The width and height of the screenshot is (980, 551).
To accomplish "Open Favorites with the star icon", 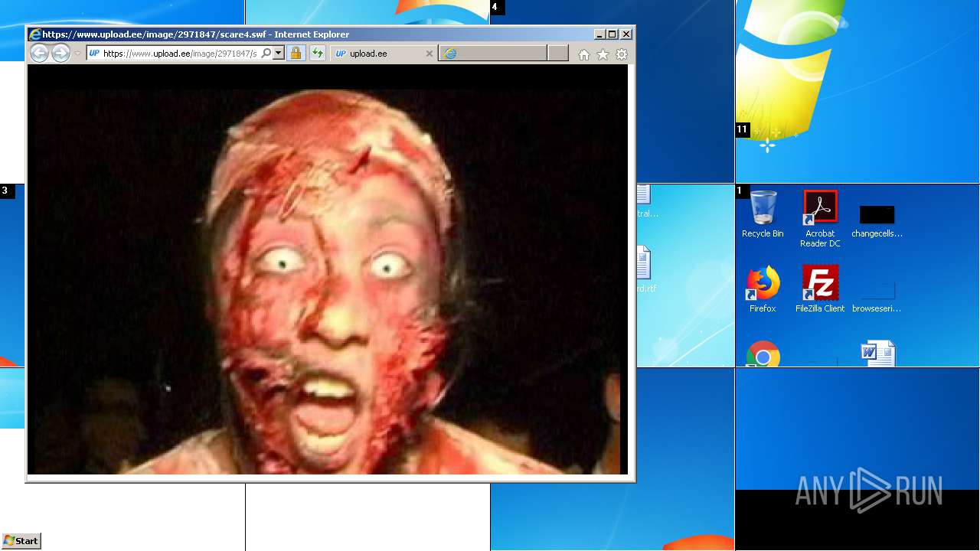I will point(603,54).
